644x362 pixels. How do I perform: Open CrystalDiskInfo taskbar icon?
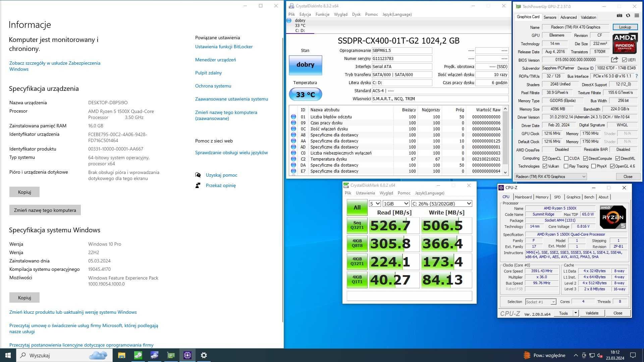154,355
